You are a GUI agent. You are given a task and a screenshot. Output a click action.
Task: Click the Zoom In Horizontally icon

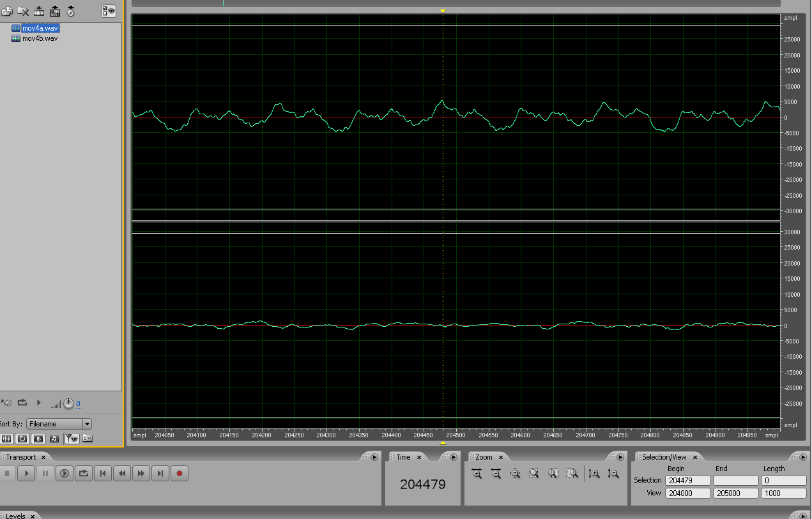coord(477,474)
